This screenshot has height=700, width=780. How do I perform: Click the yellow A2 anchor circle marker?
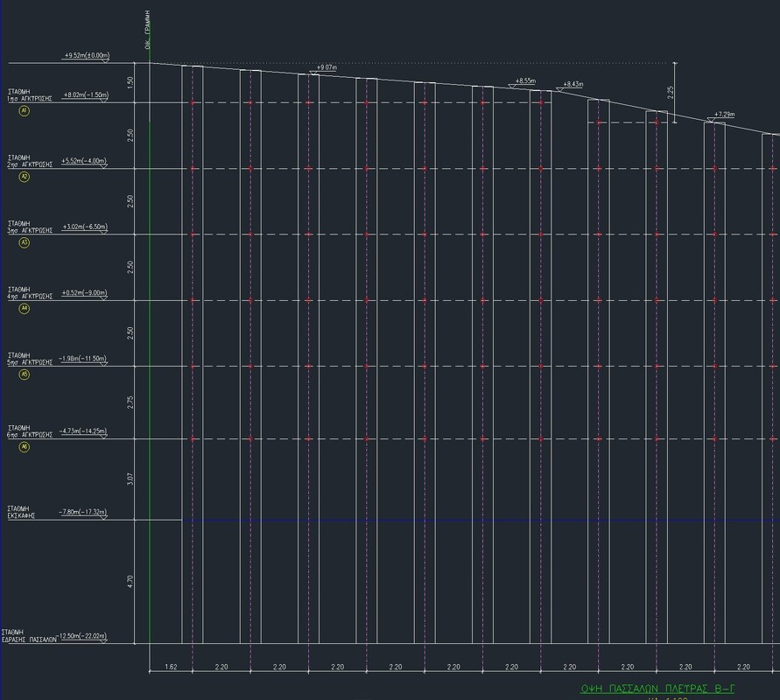click(25, 177)
